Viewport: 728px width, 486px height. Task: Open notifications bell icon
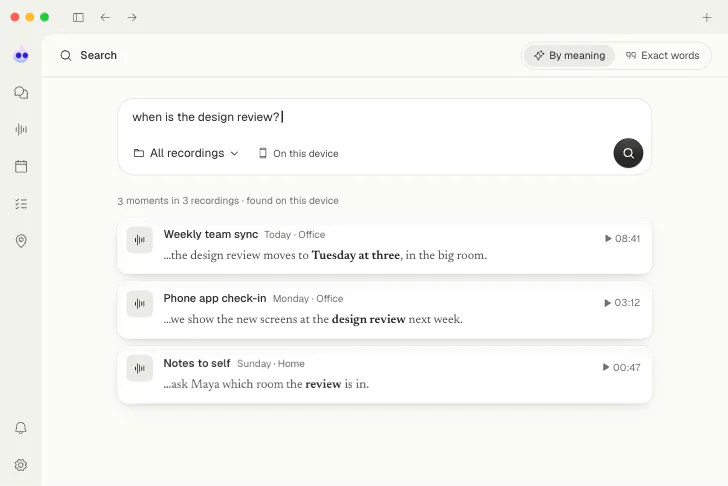[x=21, y=428]
